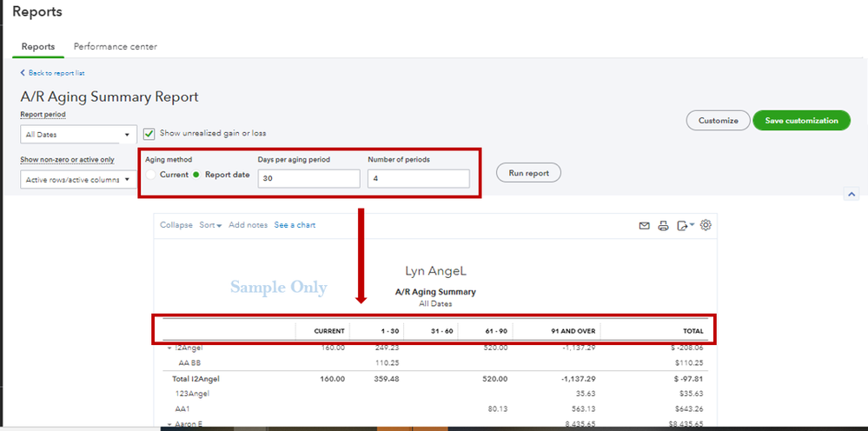Screen dimensions: 868x431
Task: Switch to the Performance center tab
Action: (116, 46)
